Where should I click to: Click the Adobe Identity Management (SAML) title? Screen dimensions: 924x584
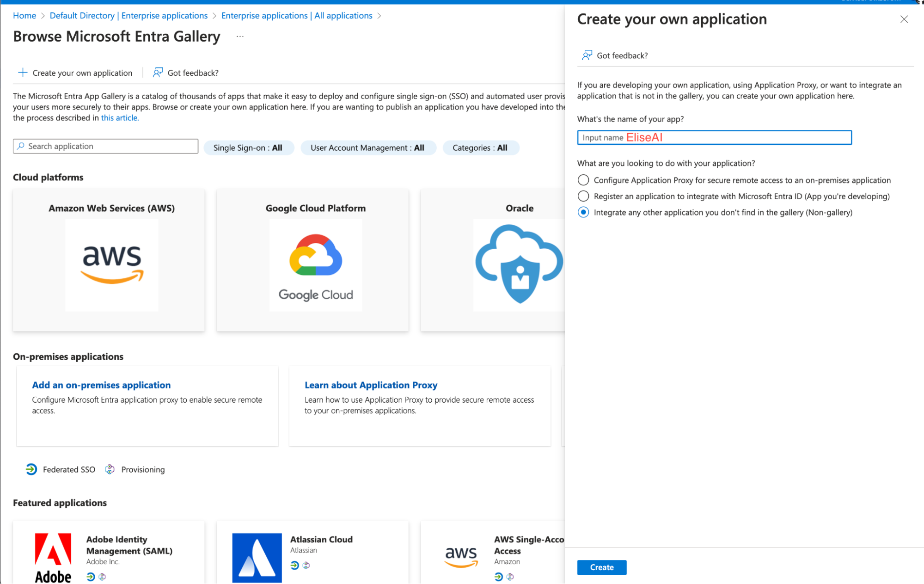129,545
